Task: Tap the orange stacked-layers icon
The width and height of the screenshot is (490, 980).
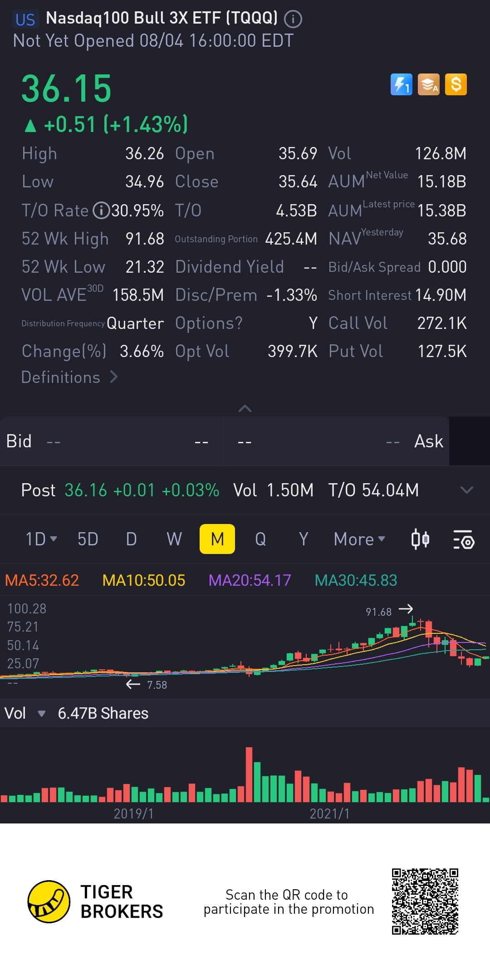Action: (429, 84)
